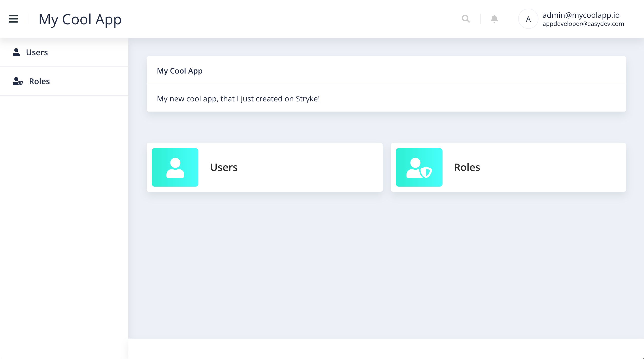The width and height of the screenshot is (644, 359).
Task: Click the Roles shield icon in sidebar
Action: tap(18, 81)
